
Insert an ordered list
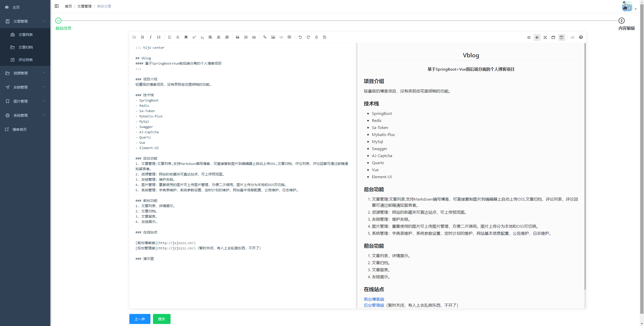pyautogui.click(x=246, y=37)
